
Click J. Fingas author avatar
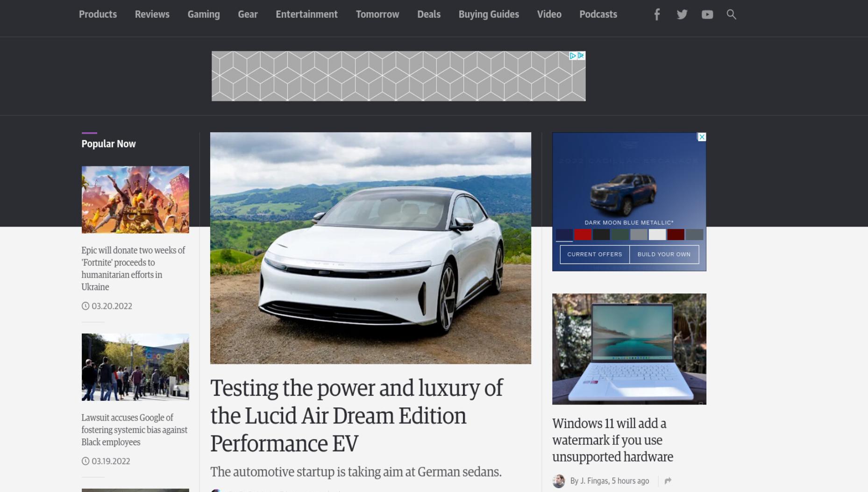pos(559,481)
